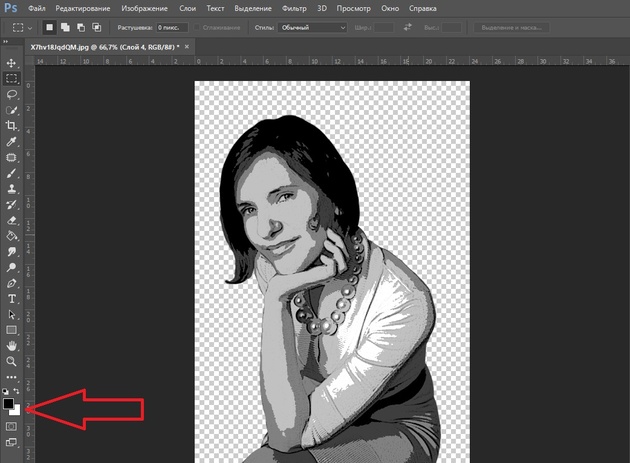The height and width of the screenshot is (463, 630).
Task: Reset to default foreground and background colors
Action: tap(5, 391)
